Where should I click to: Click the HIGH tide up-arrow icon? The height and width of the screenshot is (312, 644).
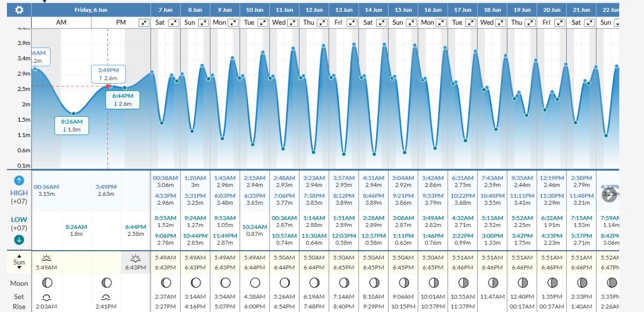(x=19, y=180)
